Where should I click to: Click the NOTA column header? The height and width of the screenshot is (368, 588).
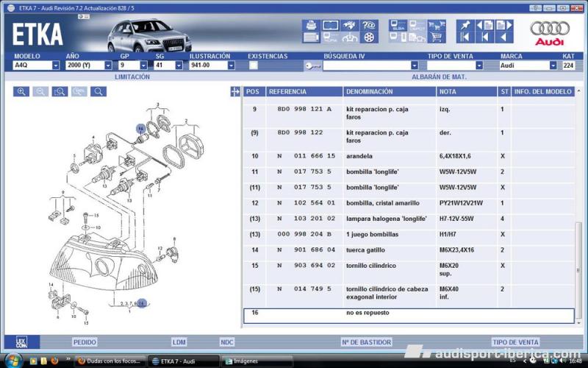[x=467, y=91]
